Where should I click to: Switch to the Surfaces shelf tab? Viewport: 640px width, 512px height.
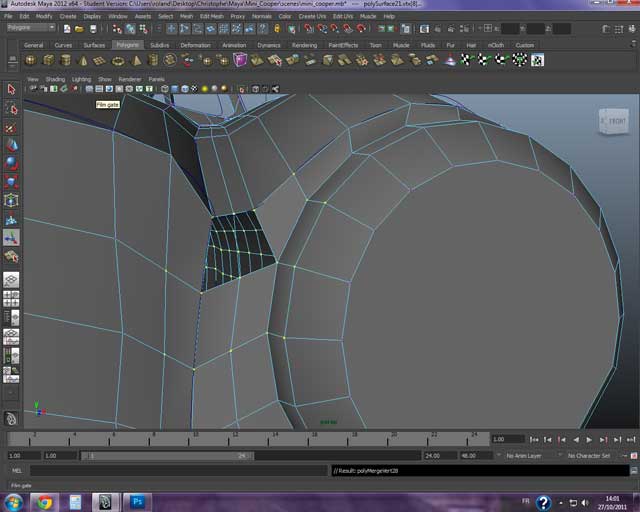pyautogui.click(x=94, y=45)
